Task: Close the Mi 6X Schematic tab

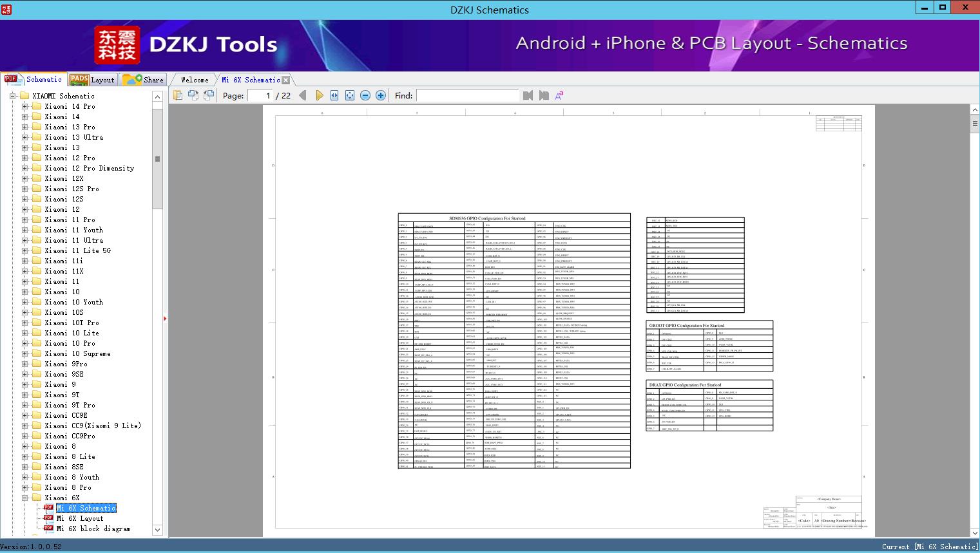Action: click(286, 80)
